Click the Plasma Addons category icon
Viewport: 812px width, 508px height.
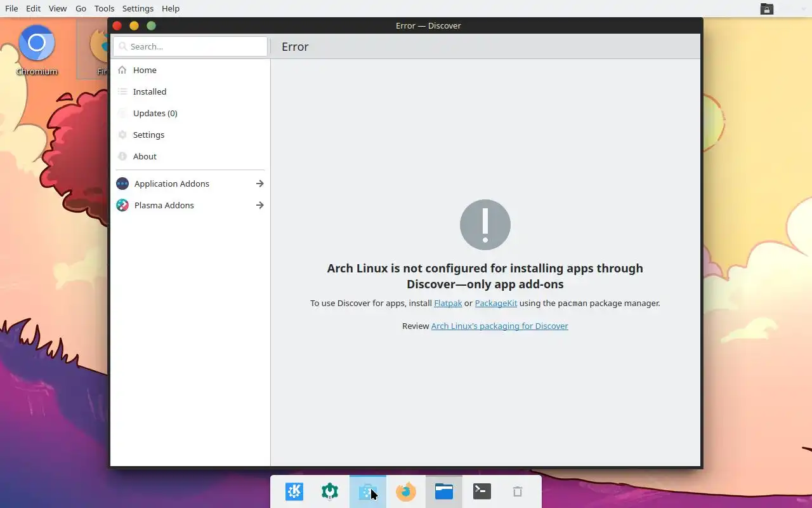122,205
